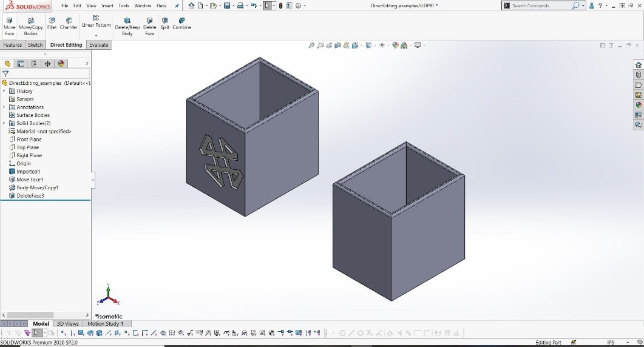Expand the History tree node
The height and width of the screenshot is (347, 644).
(x=4, y=91)
